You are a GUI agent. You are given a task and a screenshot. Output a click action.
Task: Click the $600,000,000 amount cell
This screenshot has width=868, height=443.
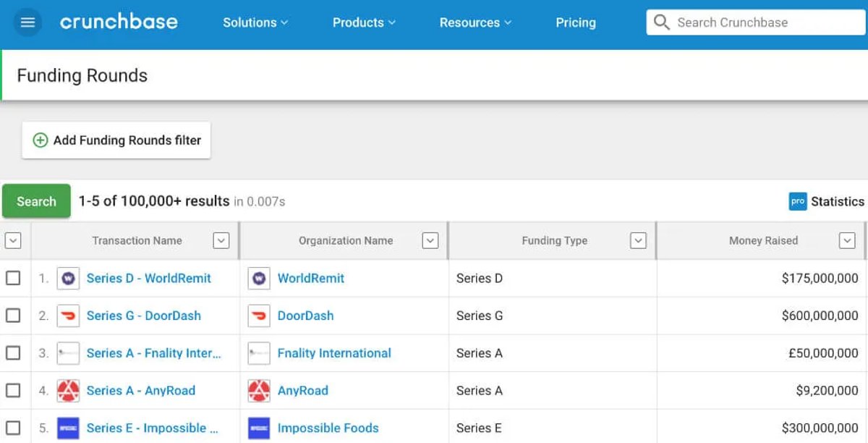click(x=820, y=316)
